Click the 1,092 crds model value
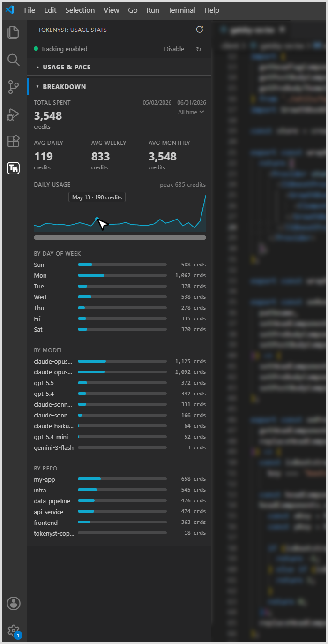The image size is (328, 644). [x=190, y=372]
